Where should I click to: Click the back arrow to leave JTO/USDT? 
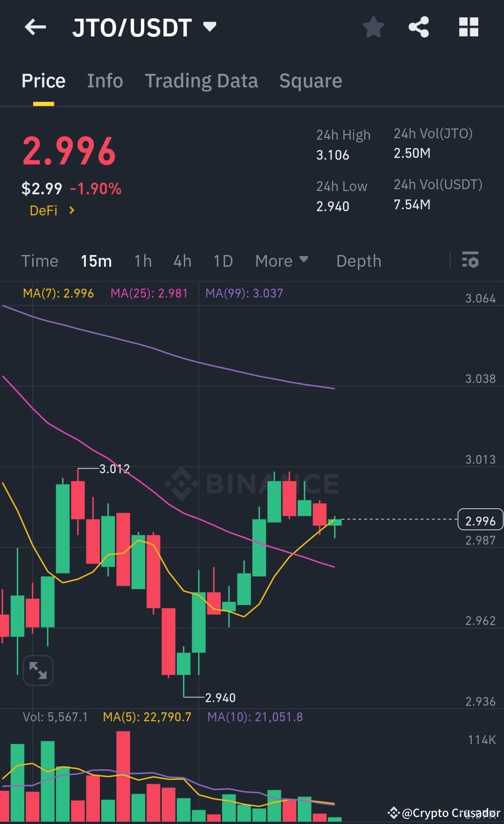35,27
